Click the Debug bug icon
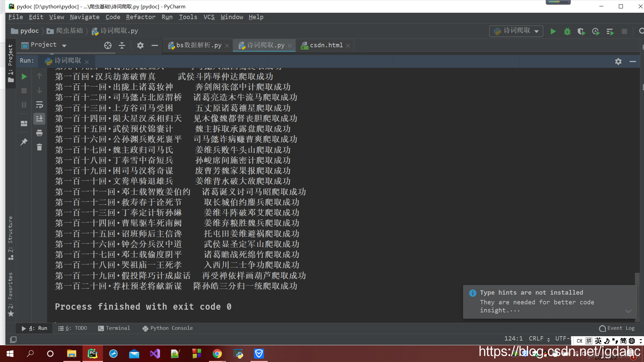The height and width of the screenshot is (362, 644). click(567, 31)
